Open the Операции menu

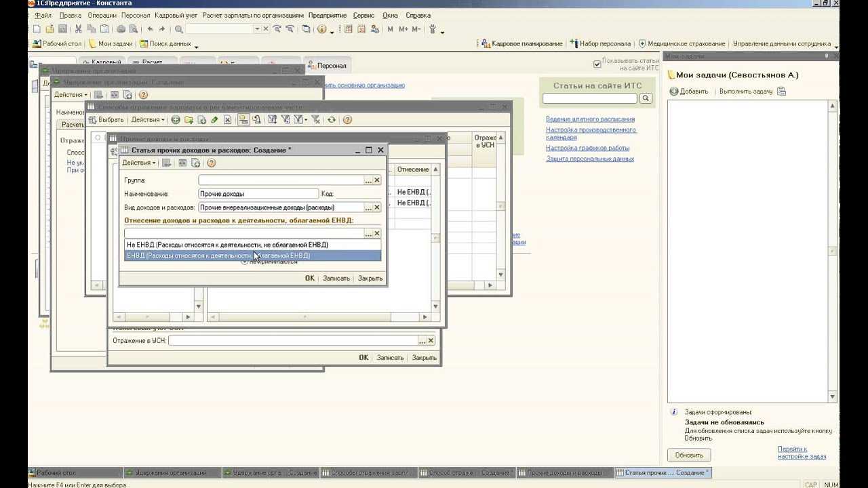coord(102,15)
